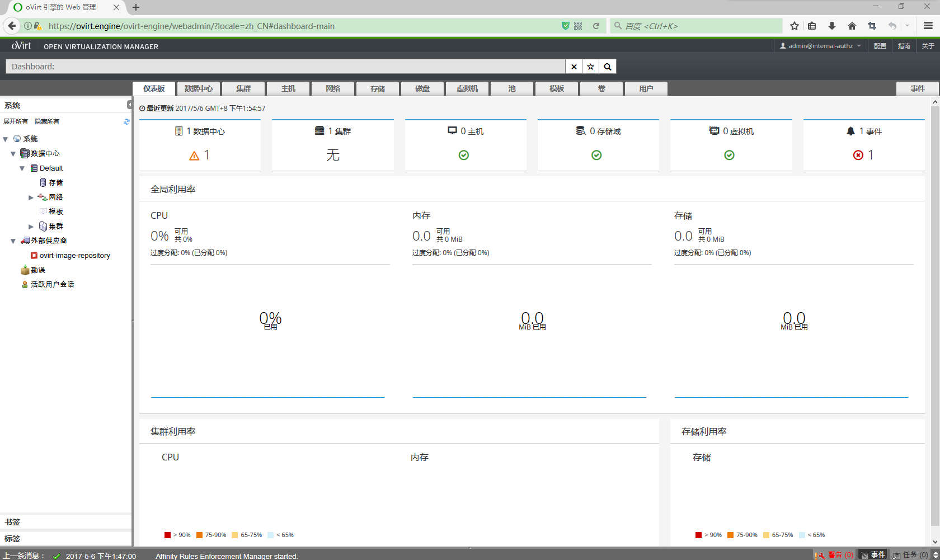Open the 书签 panel in the sidebar
This screenshot has height=560, width=940.
coord(65,522)
